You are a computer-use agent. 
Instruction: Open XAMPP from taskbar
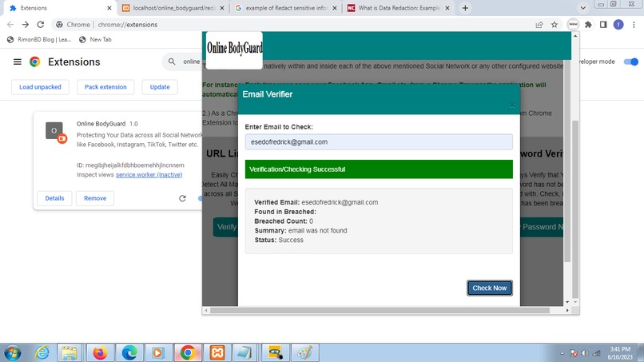[217, 352]
